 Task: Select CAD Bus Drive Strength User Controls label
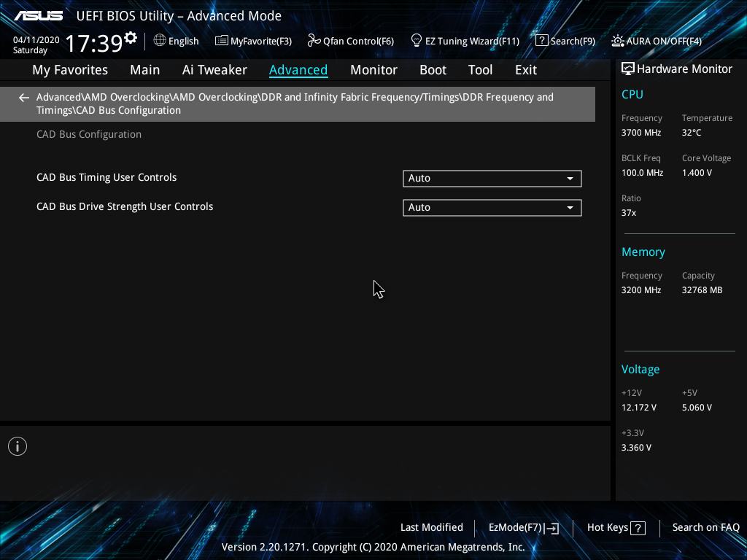click(125, 206)
